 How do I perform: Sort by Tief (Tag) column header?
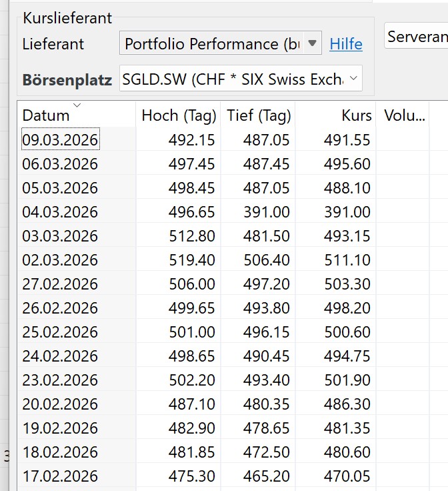[259, 115]
